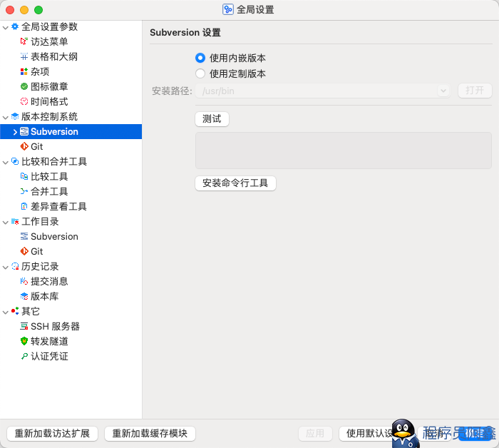Screen dimensions: 499x448
Task: Click the 测试 button
Action: (212, 118)
